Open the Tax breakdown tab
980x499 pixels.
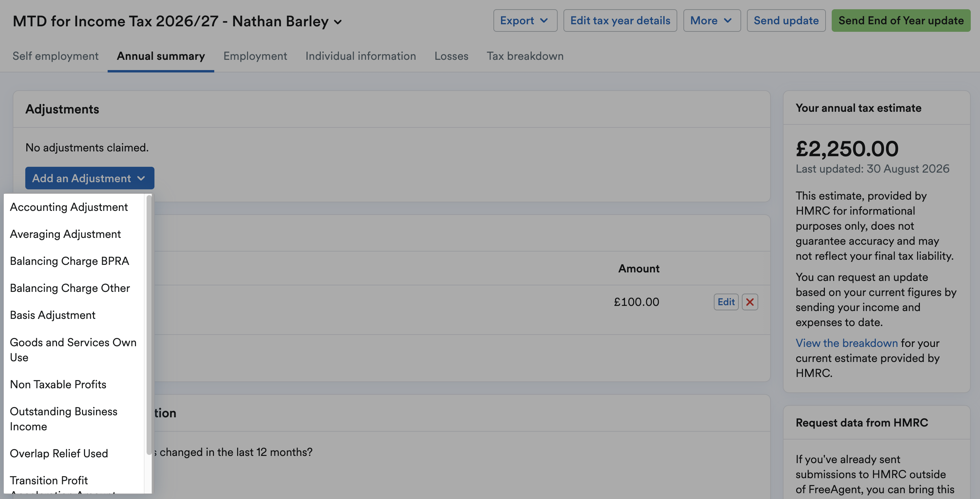point(525,56)
